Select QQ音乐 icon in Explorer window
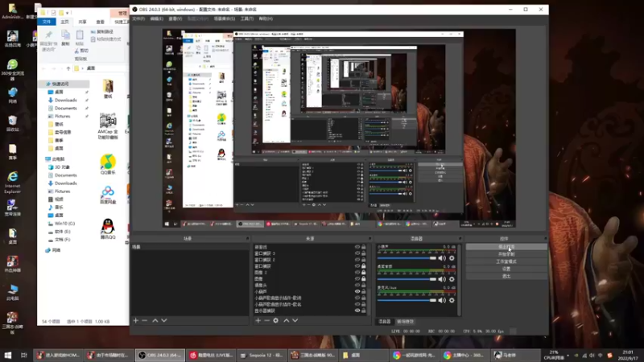The width and height of the screenshot is (644, 362). point(108,164)
